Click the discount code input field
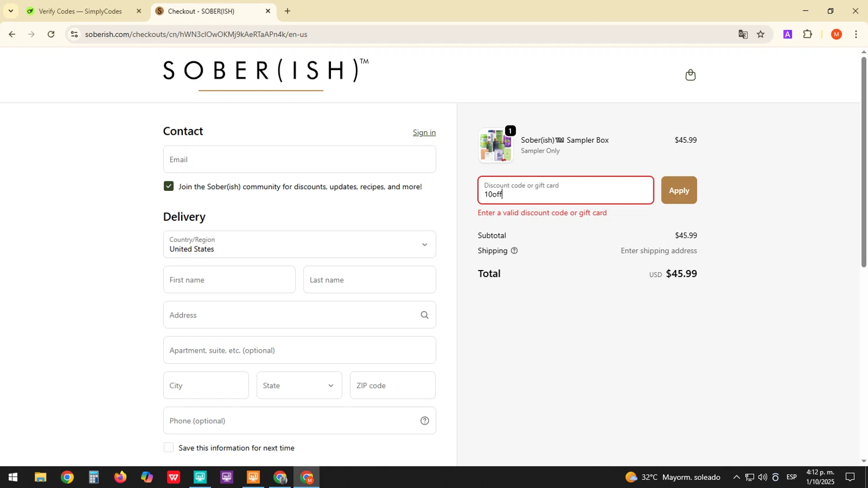The width and height of the screenshot is (868, 488). click(x=565, y=190)
